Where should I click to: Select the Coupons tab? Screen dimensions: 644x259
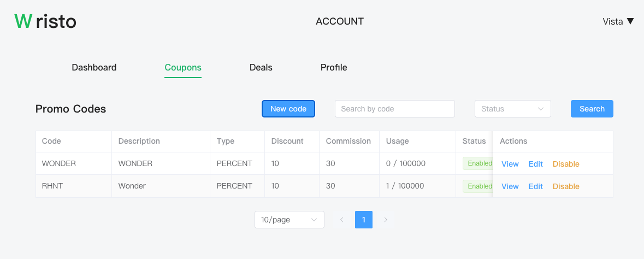pos(183,68)
